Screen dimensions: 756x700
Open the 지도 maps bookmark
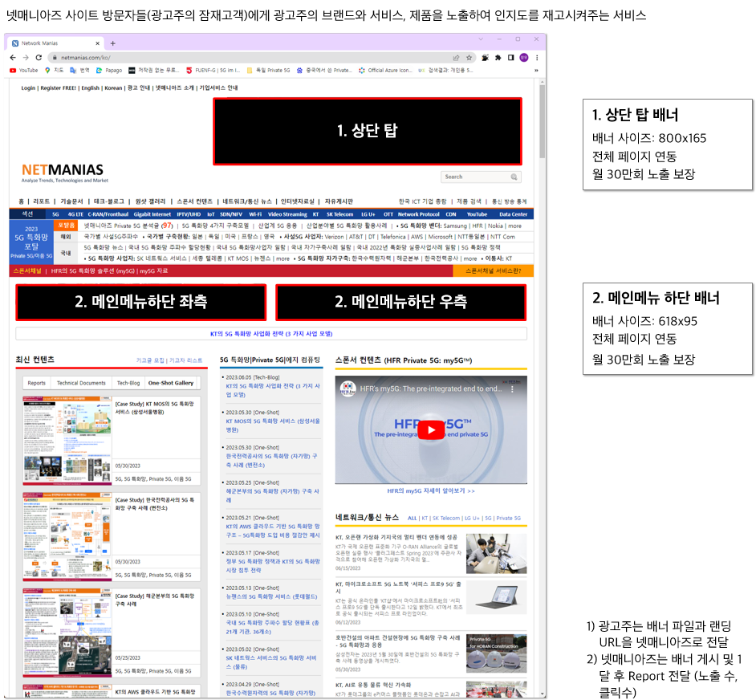tap(54, 71)
